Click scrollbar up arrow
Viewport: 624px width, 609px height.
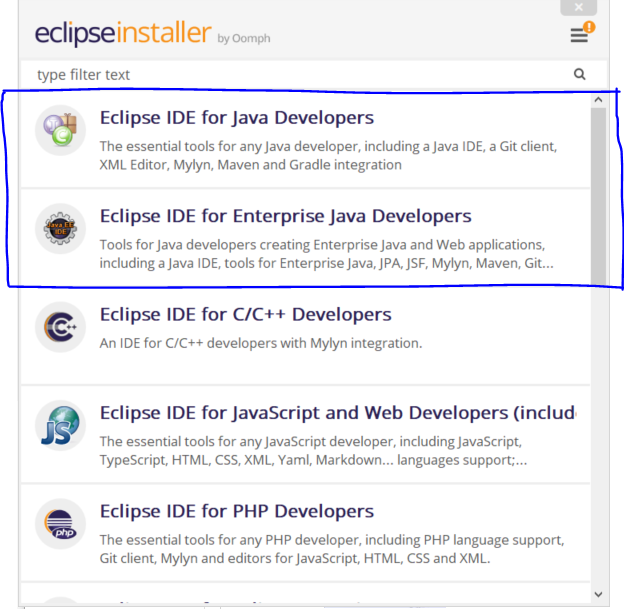tap(598, 100)
